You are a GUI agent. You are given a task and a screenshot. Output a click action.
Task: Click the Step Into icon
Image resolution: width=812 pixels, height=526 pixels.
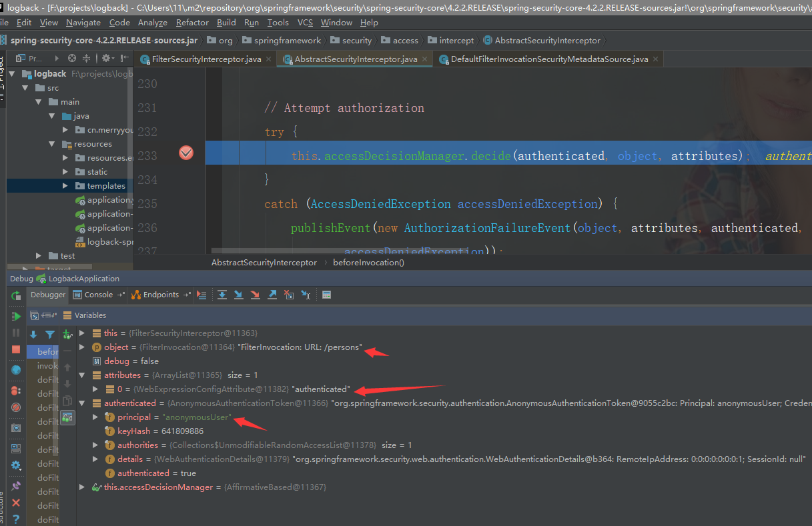238,294
